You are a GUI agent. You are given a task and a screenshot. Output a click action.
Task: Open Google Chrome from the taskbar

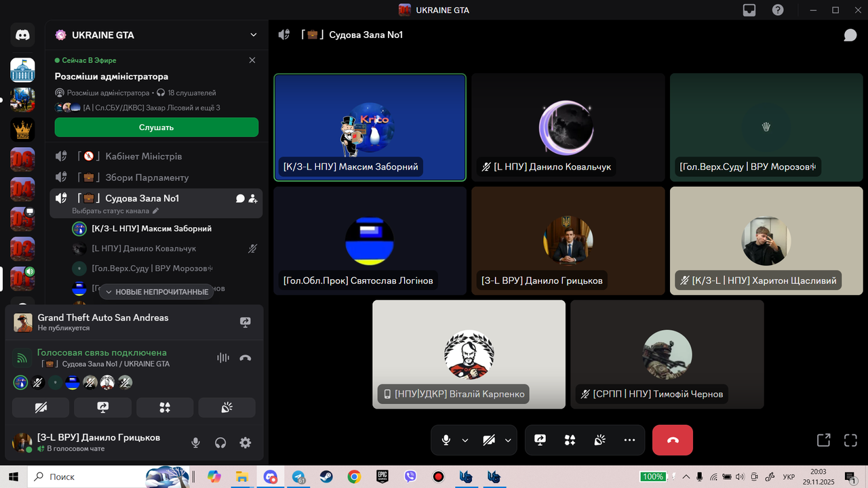click(354, 477)
